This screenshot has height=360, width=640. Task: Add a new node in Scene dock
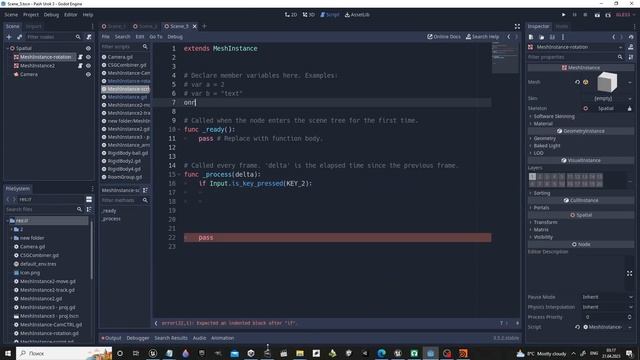coord(9,37)
